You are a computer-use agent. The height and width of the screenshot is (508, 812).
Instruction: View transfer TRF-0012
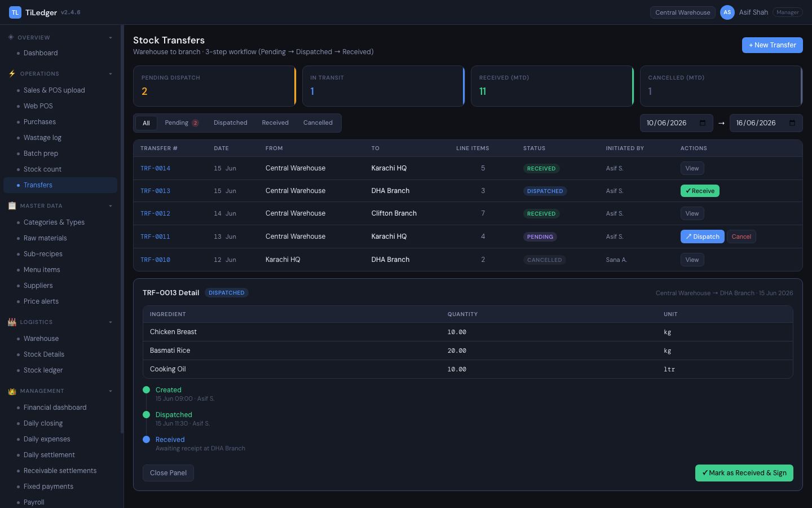tap(692, 213)
